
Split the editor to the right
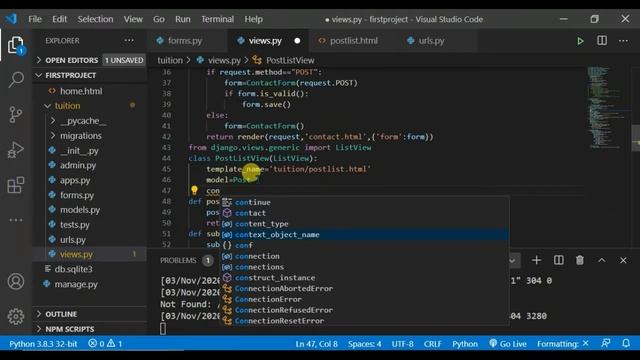tap(602, 40)
